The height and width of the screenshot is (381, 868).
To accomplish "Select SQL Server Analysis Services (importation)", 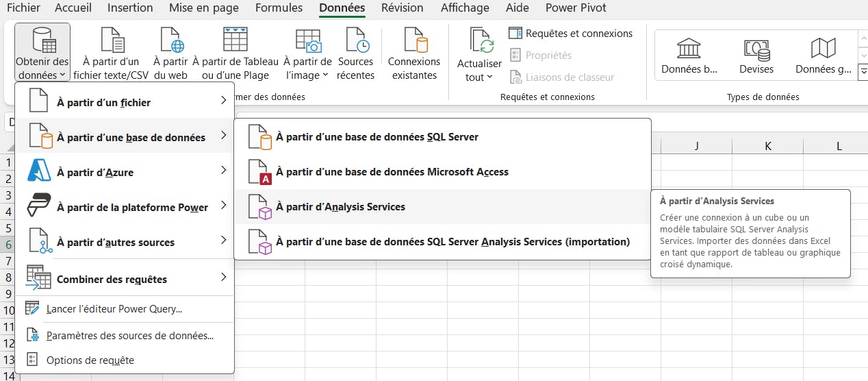I will tap(442, 241).
